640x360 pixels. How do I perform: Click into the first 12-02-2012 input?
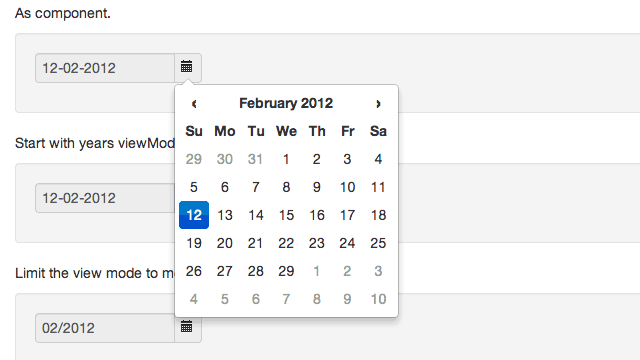pos(105,68)
